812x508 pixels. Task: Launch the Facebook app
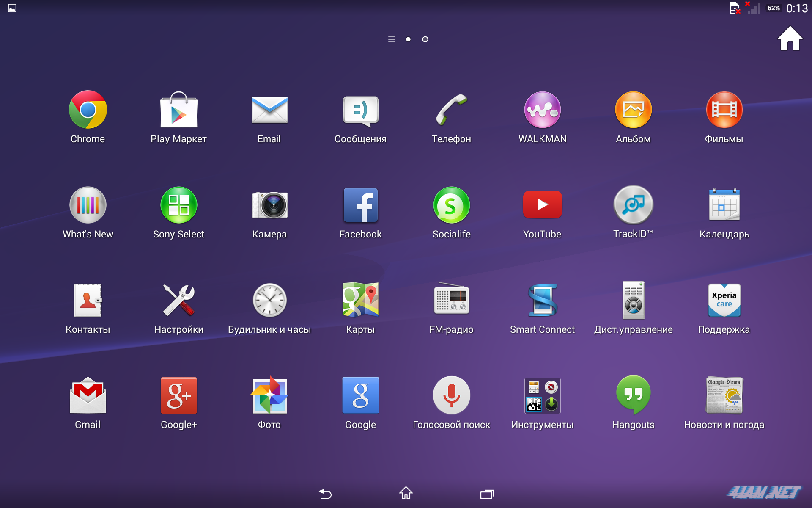click(360, 205)
